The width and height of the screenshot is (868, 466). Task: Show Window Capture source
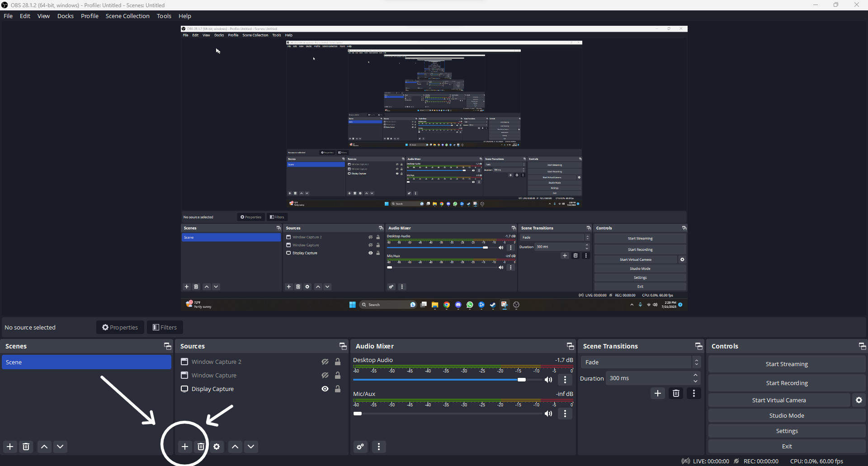325,375
